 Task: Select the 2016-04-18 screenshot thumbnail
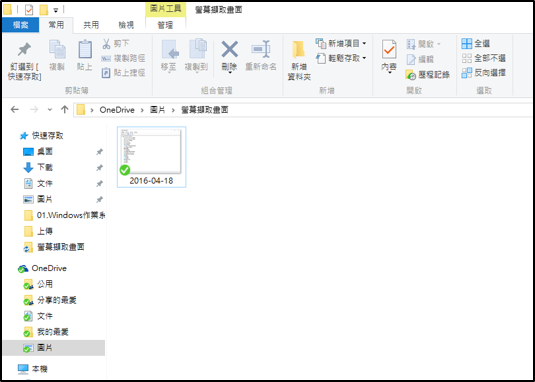[x=151, y=157]
